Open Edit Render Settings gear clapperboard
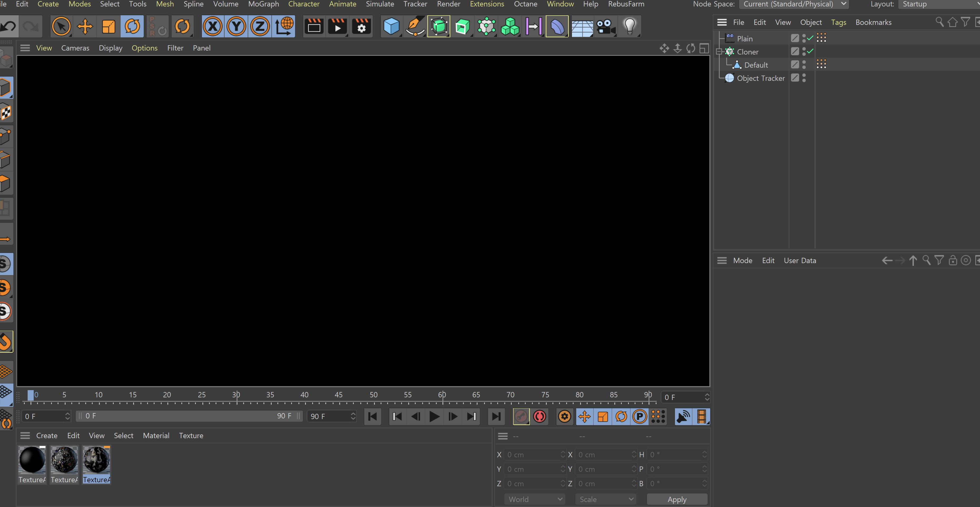The image size is (980, 507). [361, 26]
